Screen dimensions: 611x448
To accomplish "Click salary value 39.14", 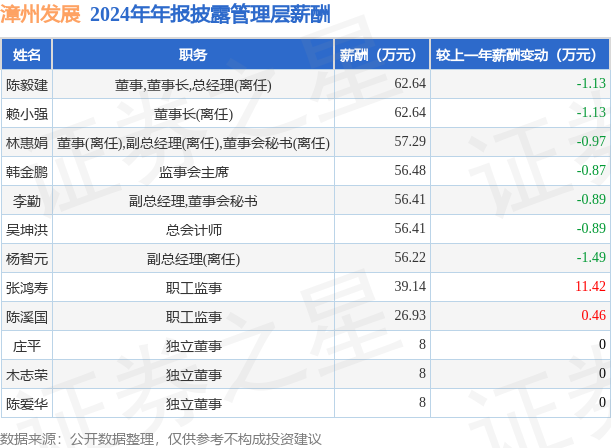I will tap(410, 286).
